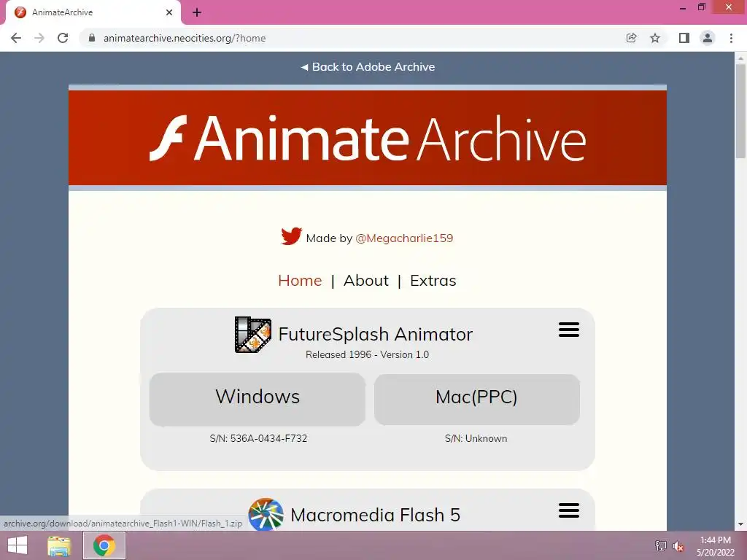Select the AnimateArchive browser tab
Viewport: 747px width, 560px height.
tap(93, 12)
